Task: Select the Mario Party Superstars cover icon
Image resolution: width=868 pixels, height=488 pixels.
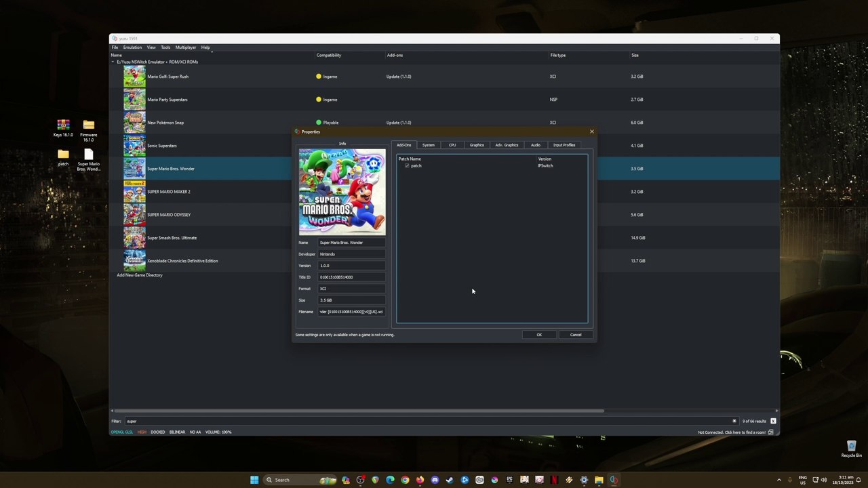Action: (134, 100)
